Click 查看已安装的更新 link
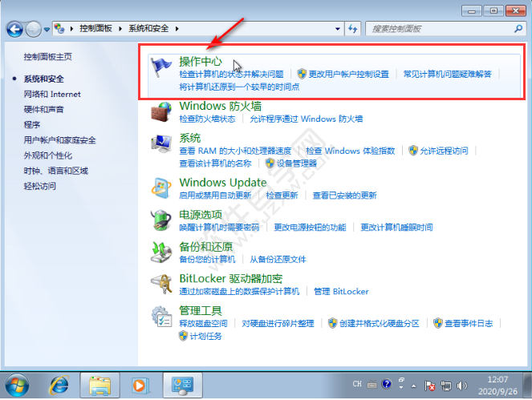 [345, 196]
